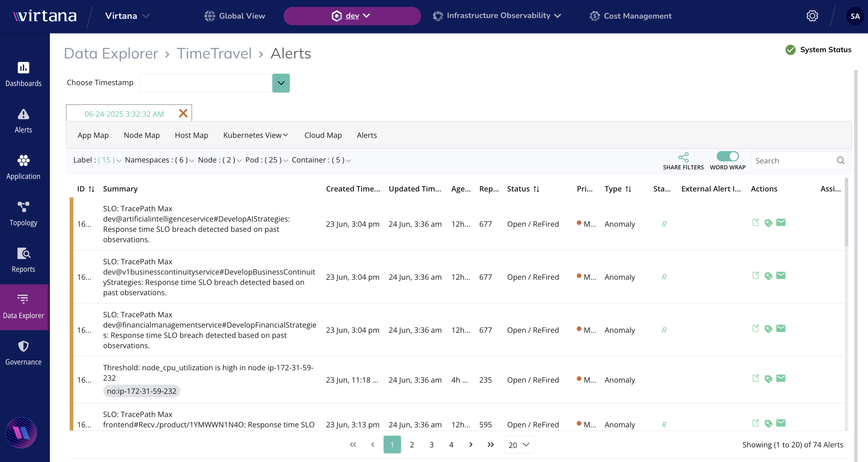The width and height of the screenshot is (868, 462).
Task: Click the System Status check icon
Action: [x=790, y=50]
